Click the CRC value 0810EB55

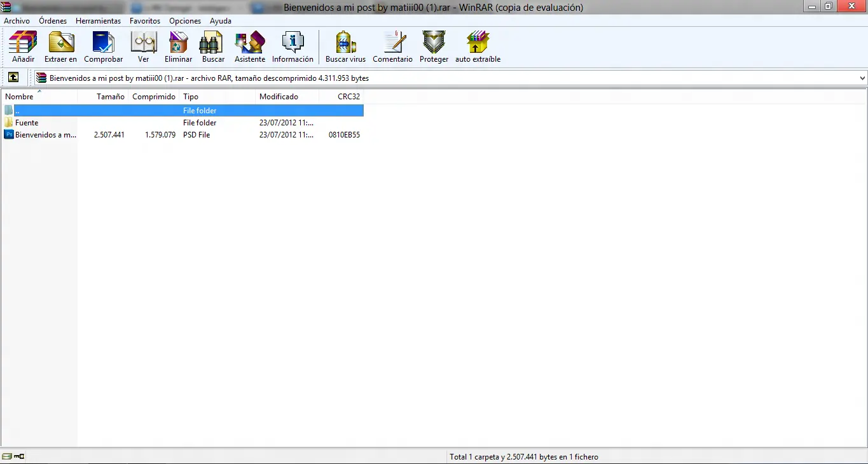[344, 135]
